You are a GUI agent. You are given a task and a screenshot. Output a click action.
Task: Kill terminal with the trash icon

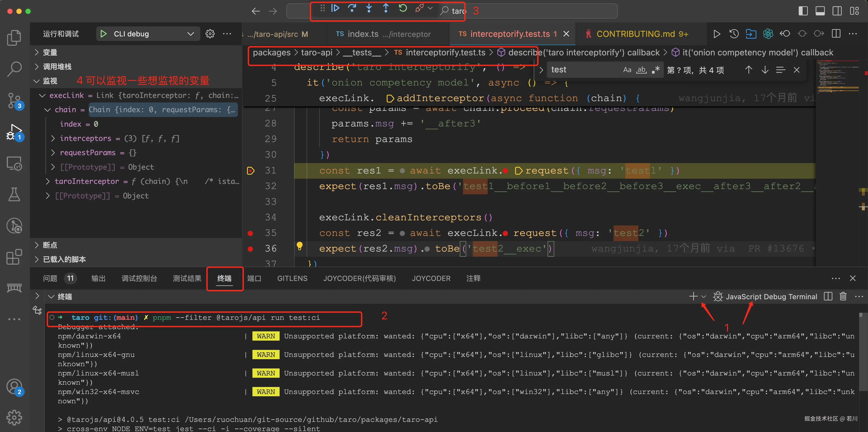pos(843,296)
